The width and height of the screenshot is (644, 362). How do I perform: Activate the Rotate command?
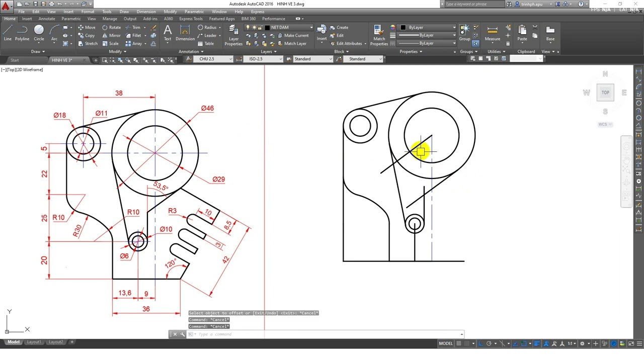[111, 28]
